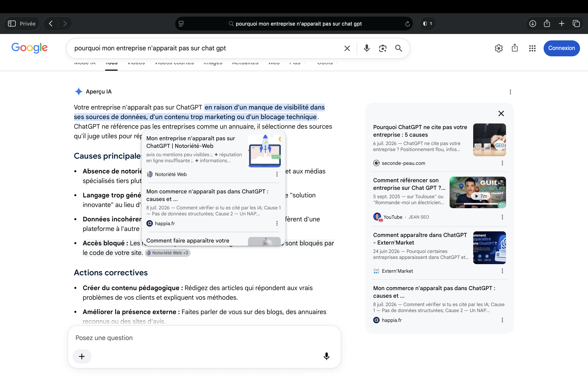Open options for YouTube JEAN SEO source

pos(502,217)
